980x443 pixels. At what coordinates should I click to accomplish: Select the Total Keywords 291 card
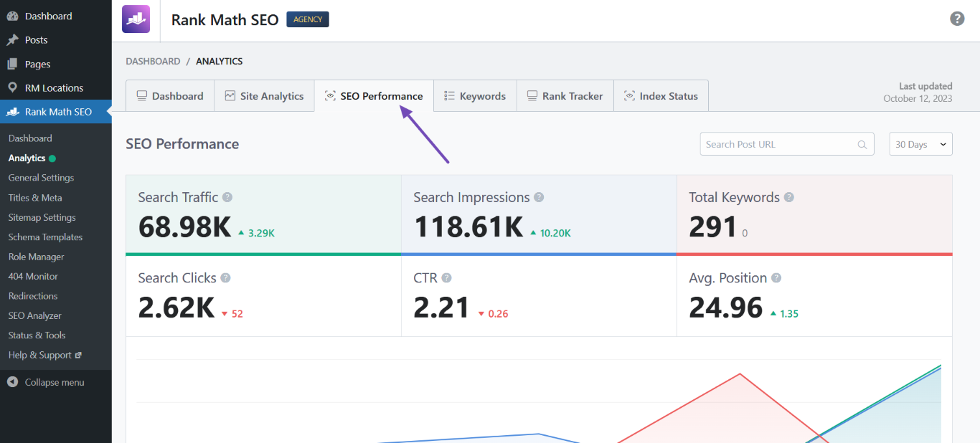[814, 215]
